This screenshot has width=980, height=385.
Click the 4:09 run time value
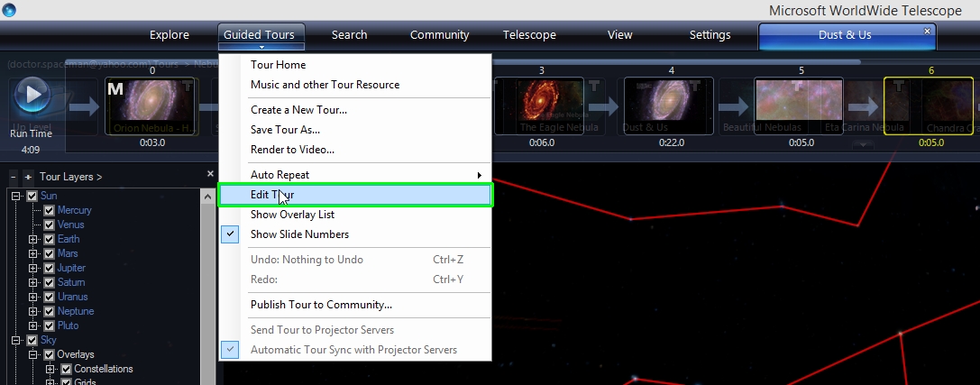(x=30, y=150)
